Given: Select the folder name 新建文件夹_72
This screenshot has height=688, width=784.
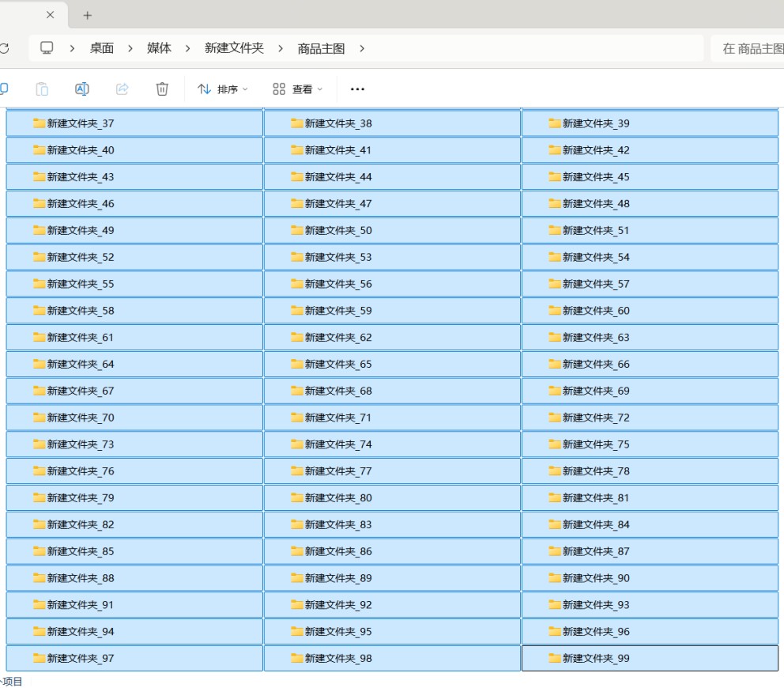Looking at the screenshot, I should 596,418.
